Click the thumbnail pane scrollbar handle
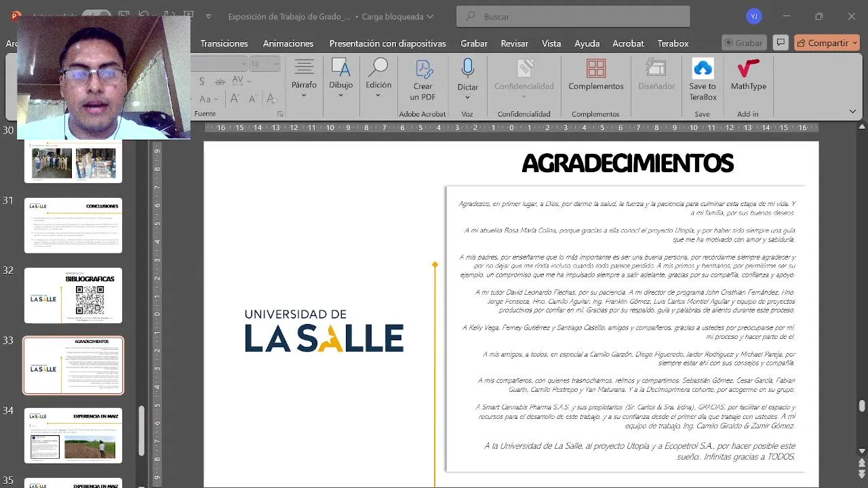 [142, 431]
